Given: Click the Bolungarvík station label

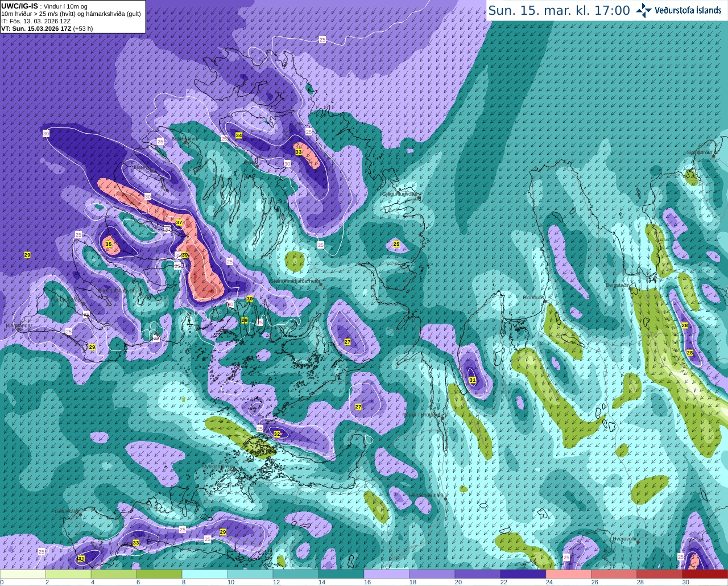Looking at the screenshot, I should pos(185,138).
